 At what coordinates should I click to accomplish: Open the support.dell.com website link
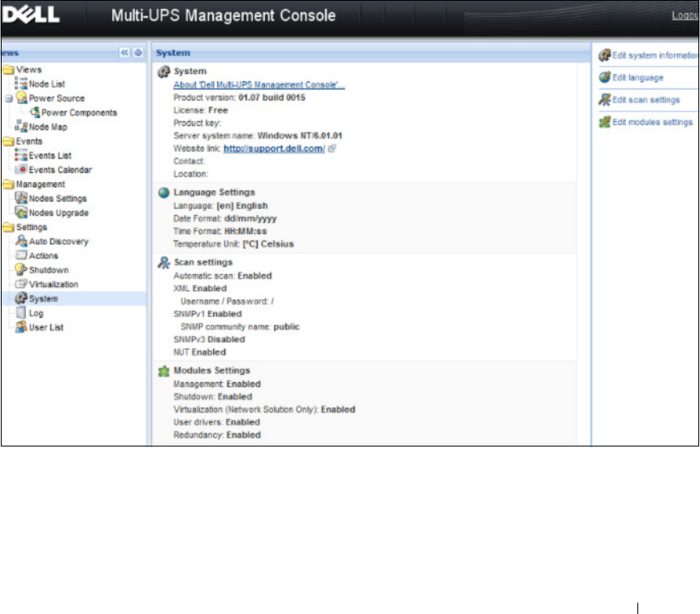point(274,149)
